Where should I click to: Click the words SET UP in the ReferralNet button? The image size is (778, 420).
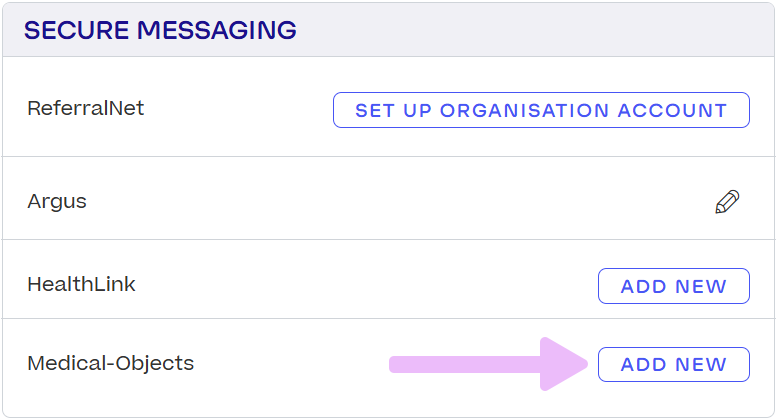click(x=393, y=110)
